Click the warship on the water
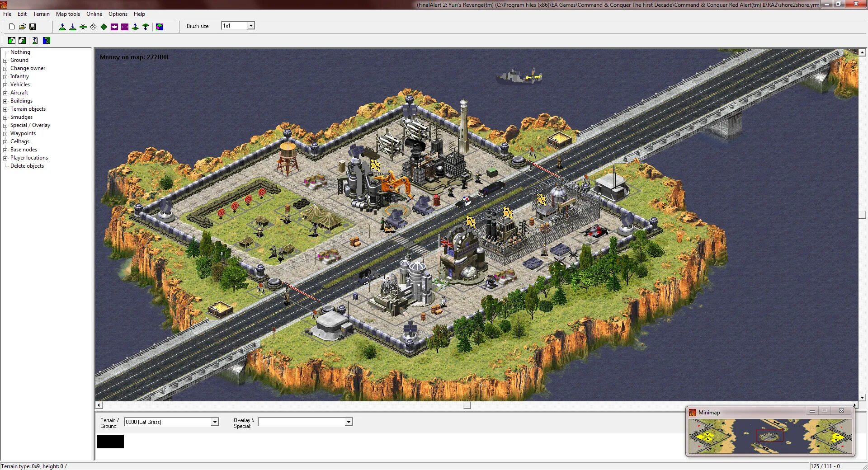 click(x=519, y=76)
